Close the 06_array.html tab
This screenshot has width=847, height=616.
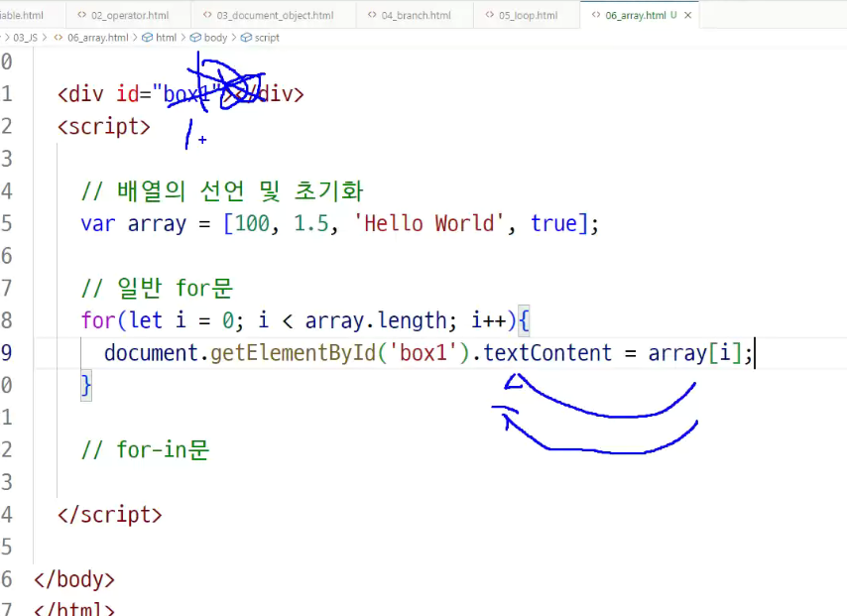pos(687,15)
